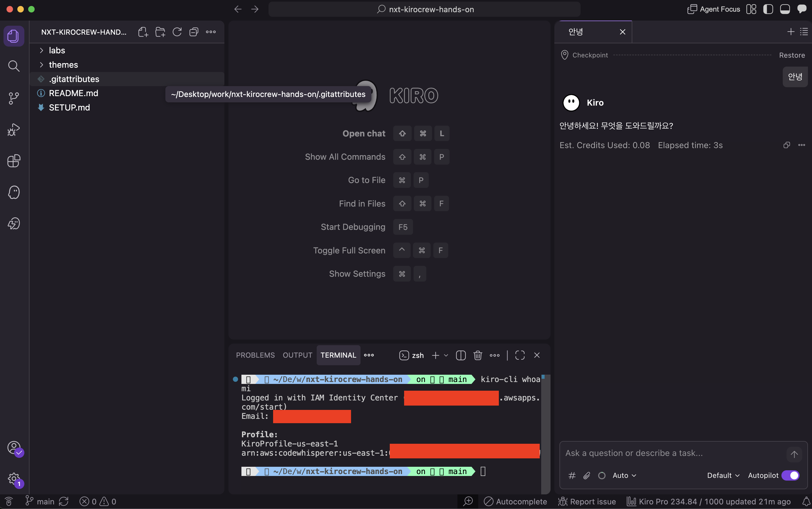This screenshot has width=812, height=509.
Task: Click Report issue in status bar
Action: (x=587, y=502)
